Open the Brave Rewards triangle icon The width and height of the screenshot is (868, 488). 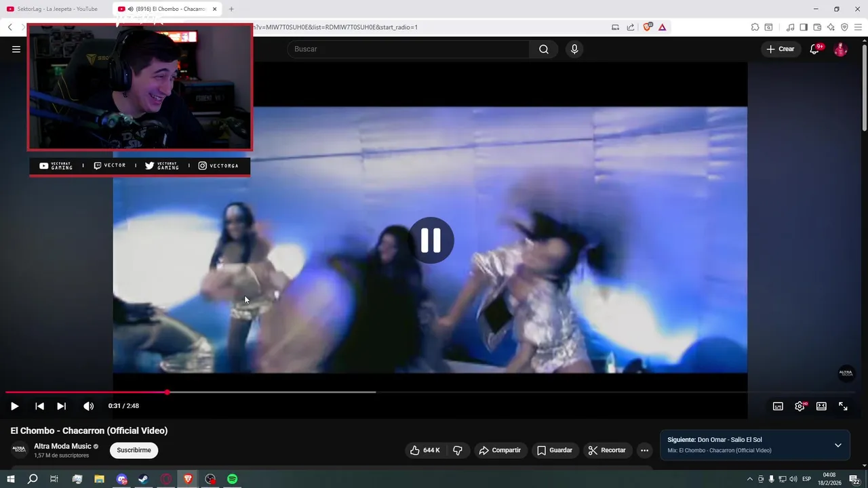(662, 27)
